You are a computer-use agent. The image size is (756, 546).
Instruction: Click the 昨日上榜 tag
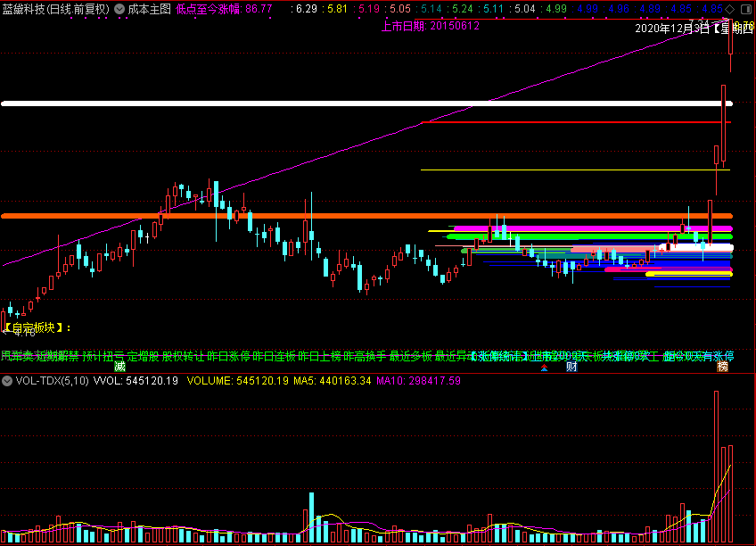[319, 357]
